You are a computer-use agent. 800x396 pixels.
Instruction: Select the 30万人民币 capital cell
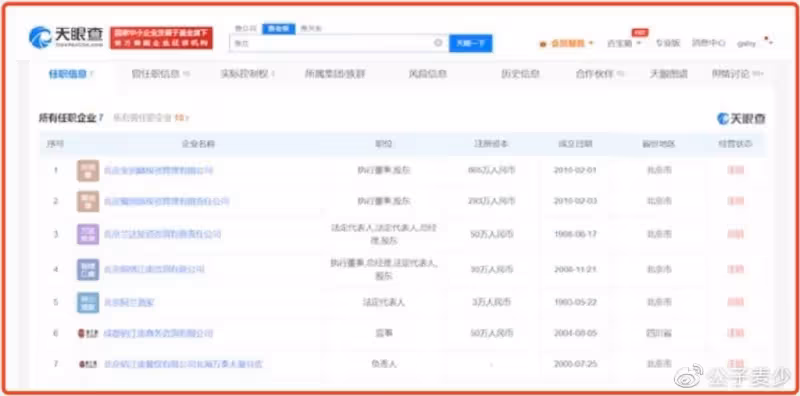(x=491, y=269)
